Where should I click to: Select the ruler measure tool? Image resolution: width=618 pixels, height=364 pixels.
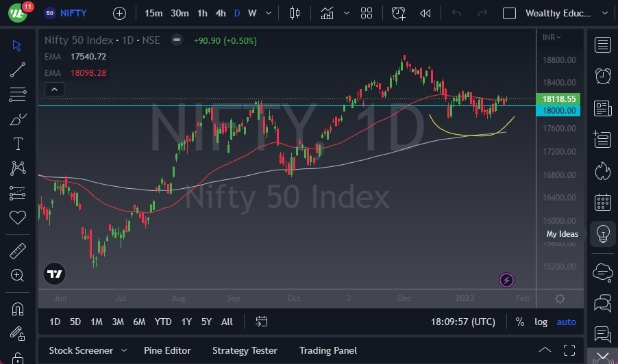point(17,250)
